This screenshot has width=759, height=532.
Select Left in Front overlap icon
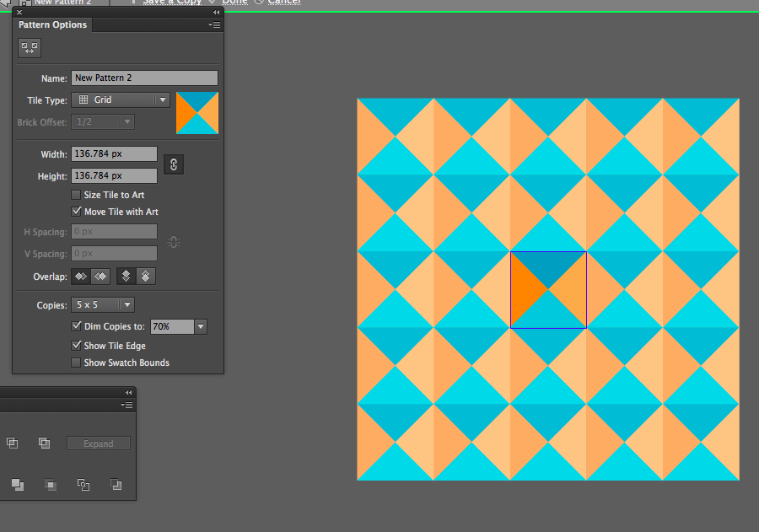[81, 277]
